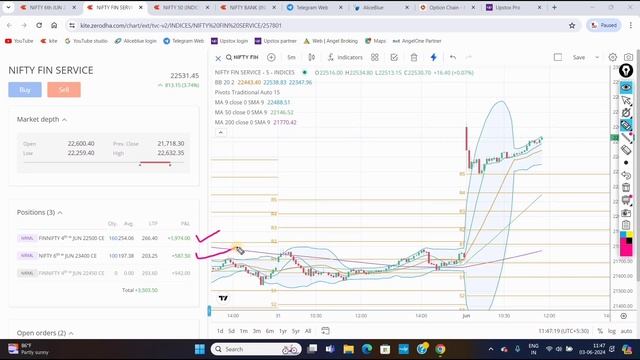Open the Upstox login bookmark
This screenshot has height=360, width=640.
(229, 41)
